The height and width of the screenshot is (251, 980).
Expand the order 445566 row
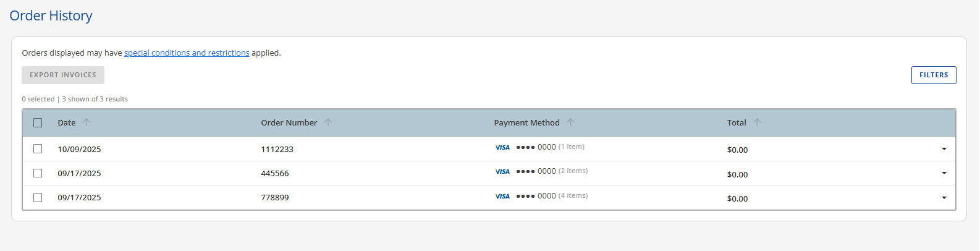(x=944, y=173)
